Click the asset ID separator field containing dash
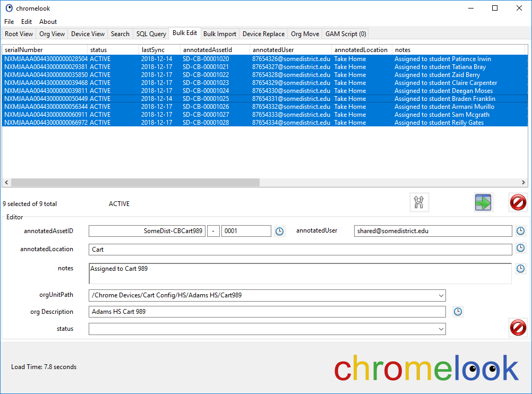The width and height of the screenshot is (532, 394). [x=213, y=231]
